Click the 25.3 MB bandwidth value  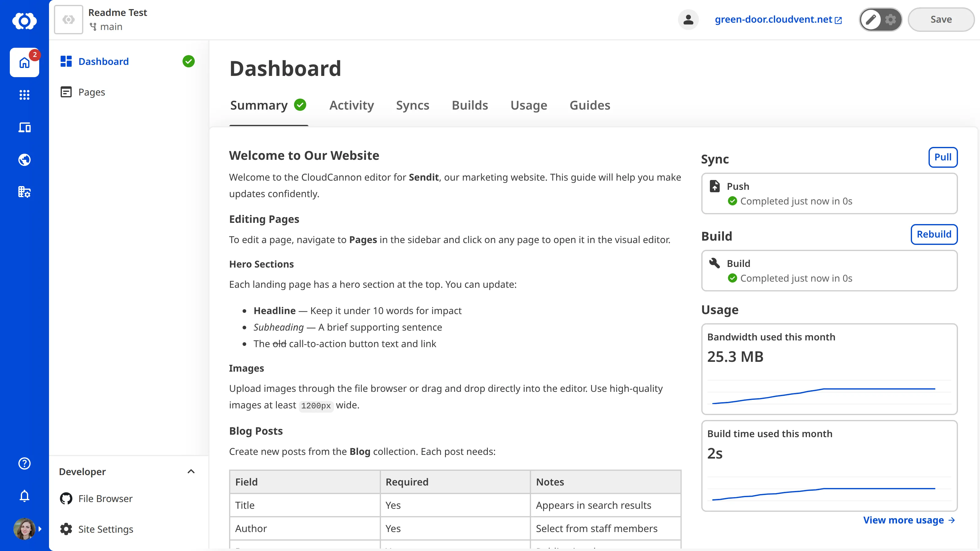(x=735, y=357)
